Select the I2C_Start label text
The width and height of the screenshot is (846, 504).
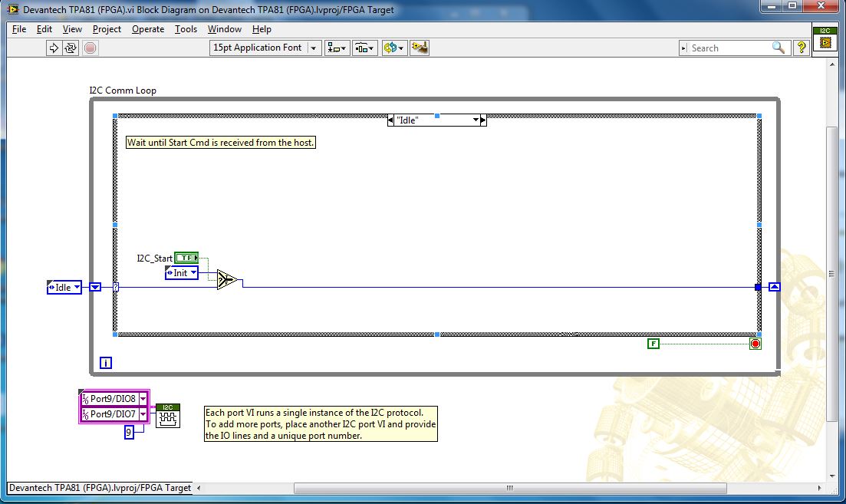[154, 259]
